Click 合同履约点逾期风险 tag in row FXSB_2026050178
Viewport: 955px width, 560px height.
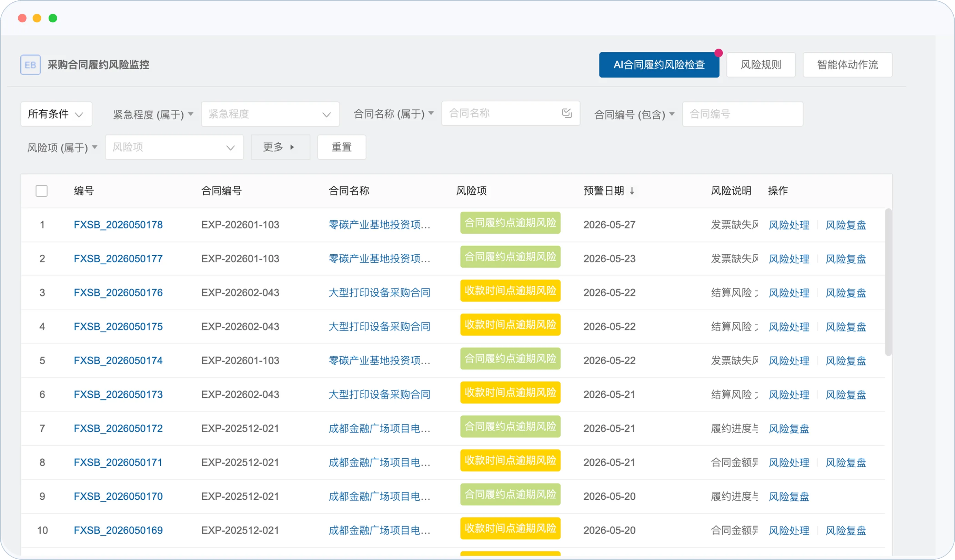point(510,223)
